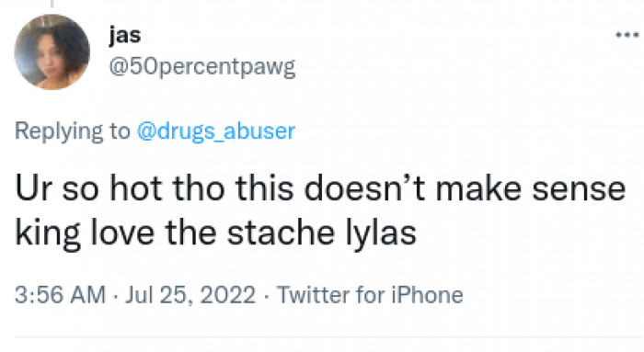This screenshot has width=644, height=352.
Task: Click the word stache in the tweet
Action: pos(281,233)
